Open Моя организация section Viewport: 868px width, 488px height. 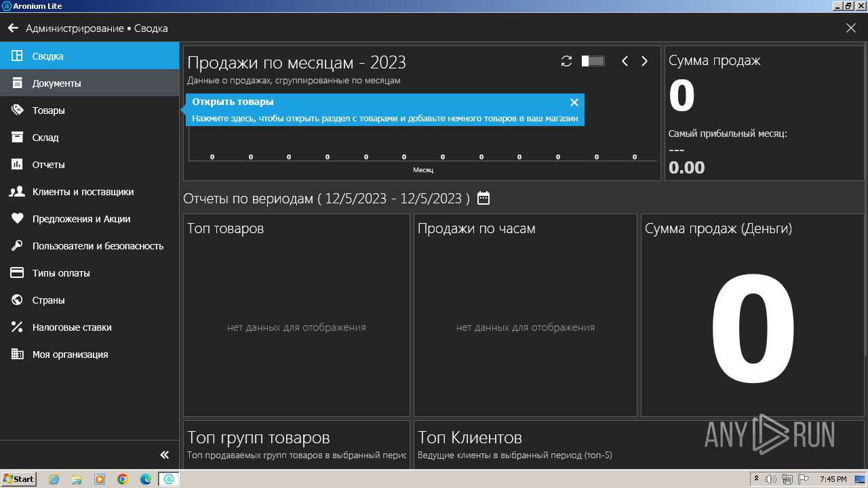(90, 354)
